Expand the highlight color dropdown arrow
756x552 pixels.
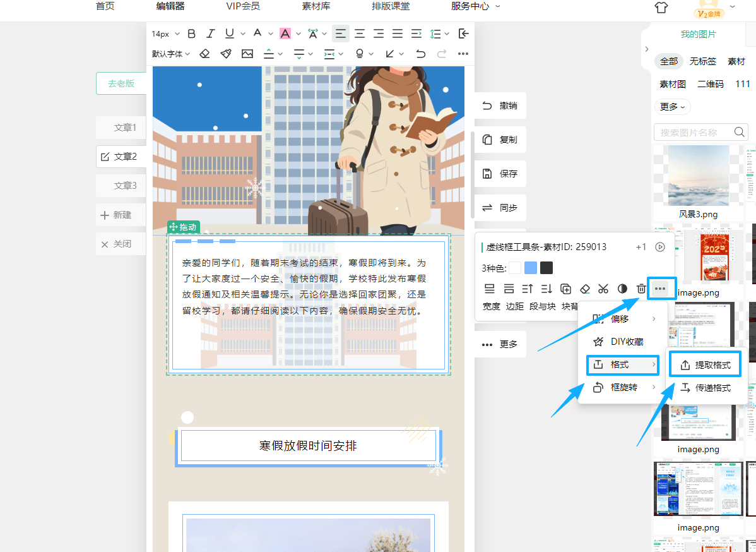298,33
